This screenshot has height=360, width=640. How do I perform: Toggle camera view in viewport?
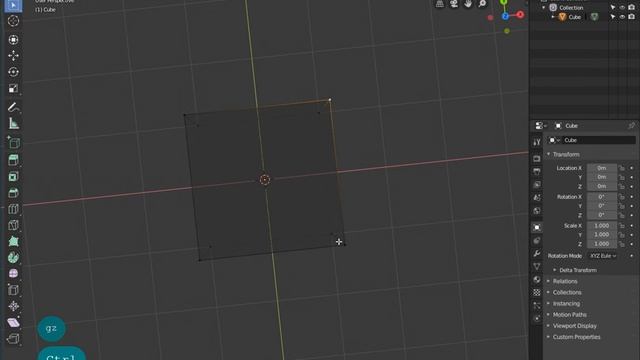point(454,4)
